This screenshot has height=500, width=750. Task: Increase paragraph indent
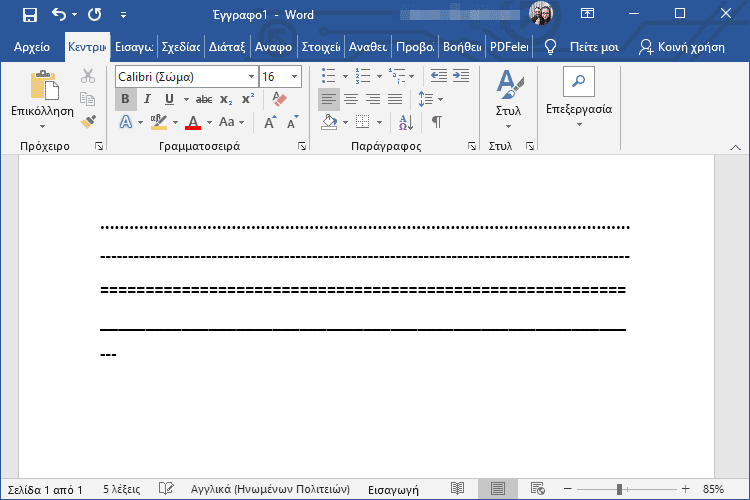pos(461,76)
